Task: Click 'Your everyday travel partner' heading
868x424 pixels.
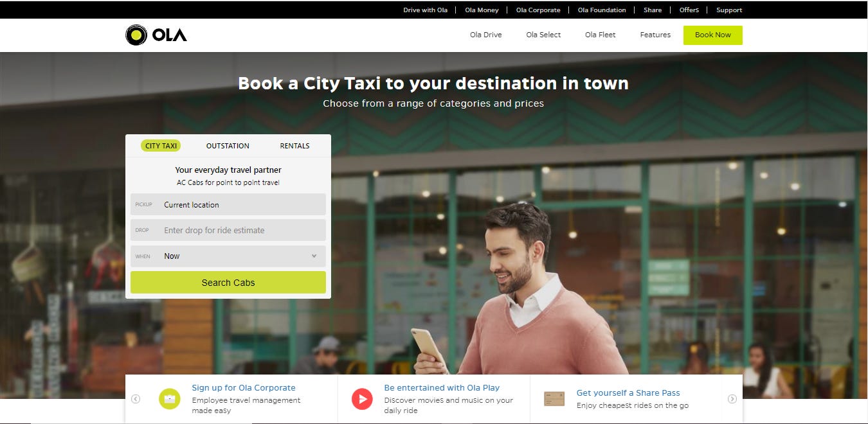Action: click(228, 170)
